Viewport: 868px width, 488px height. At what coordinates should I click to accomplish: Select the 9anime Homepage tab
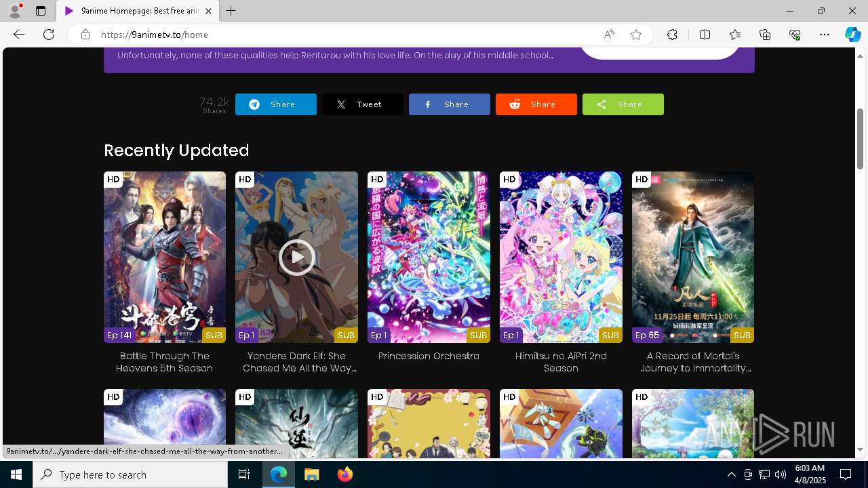(x=137, y=11)
